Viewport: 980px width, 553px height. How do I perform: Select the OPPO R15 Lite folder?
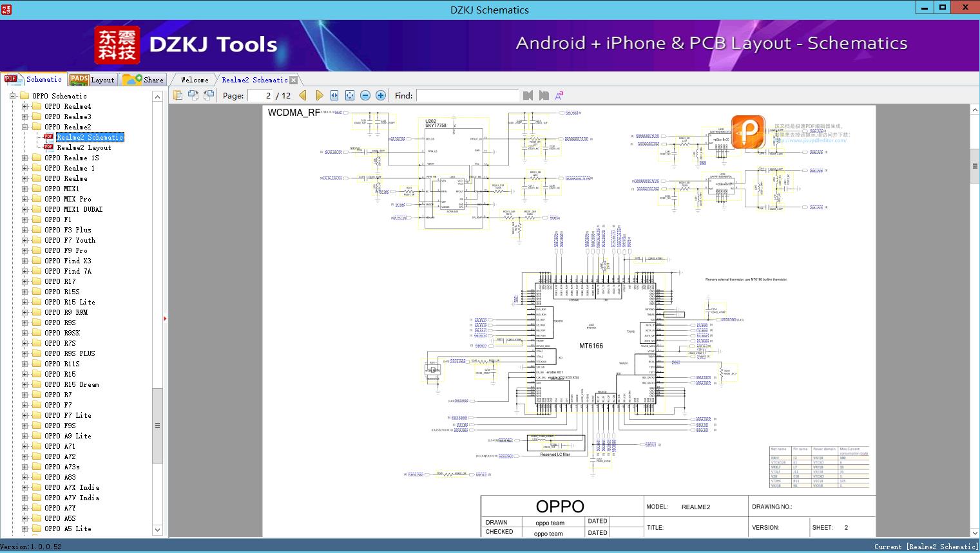pos(70,302)
